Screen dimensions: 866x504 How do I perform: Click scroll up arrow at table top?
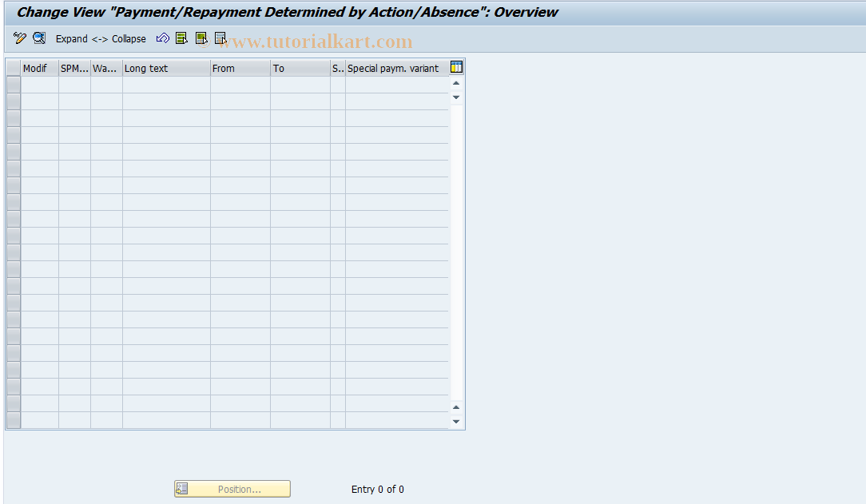[456, 83]
